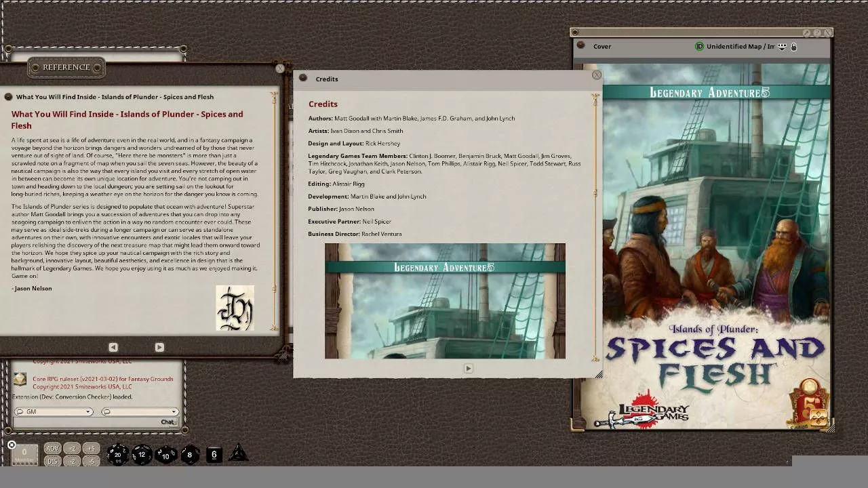Image resolution: width=868 pixels, height=488 pixels.
Task: Click the 'Artists: Ivan Dixon and Chris Smith' line
Action: point(355,131)
